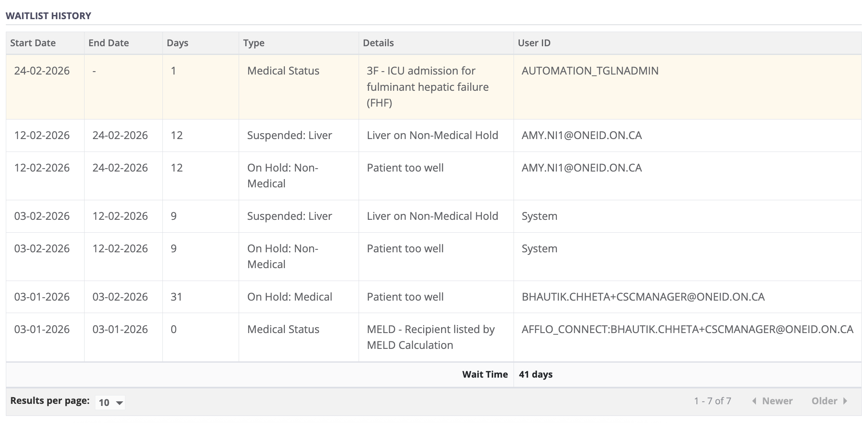Click the User ID column header
Screen dimensions: 868x423
tap(534, 43)
